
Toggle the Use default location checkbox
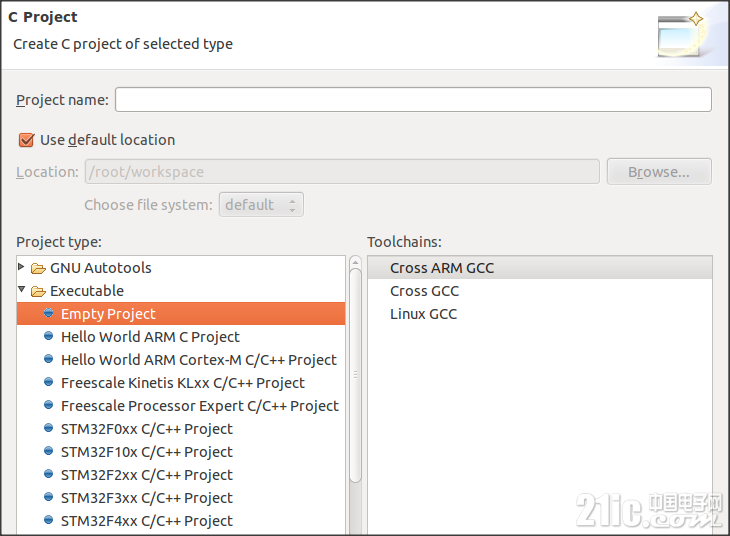26,140
